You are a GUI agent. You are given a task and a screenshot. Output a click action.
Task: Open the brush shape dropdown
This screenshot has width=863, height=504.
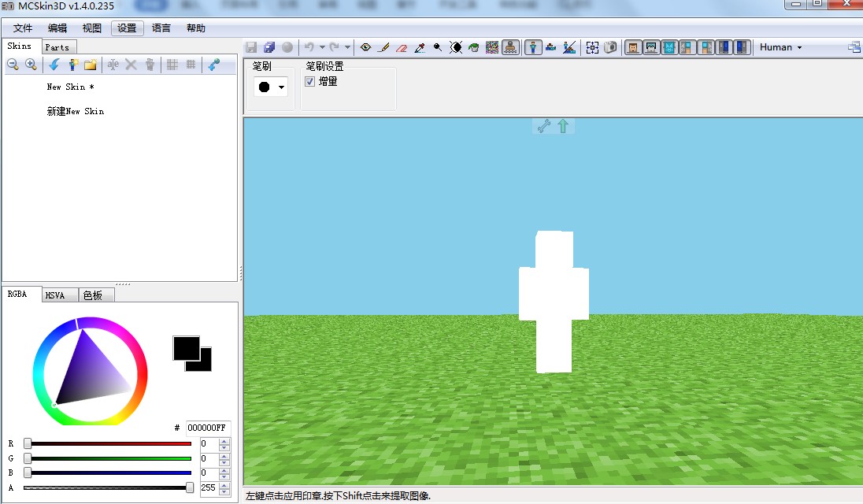271,87
